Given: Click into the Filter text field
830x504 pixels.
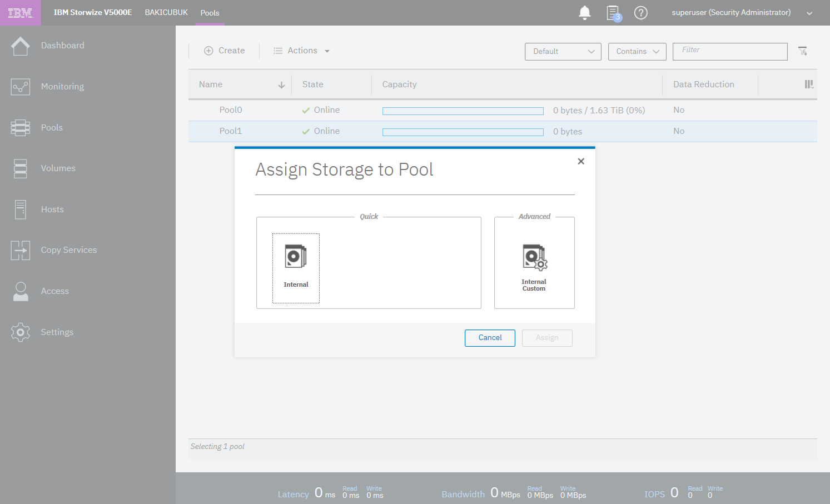Looking at the screenshot, I should [x=730, y=52].
